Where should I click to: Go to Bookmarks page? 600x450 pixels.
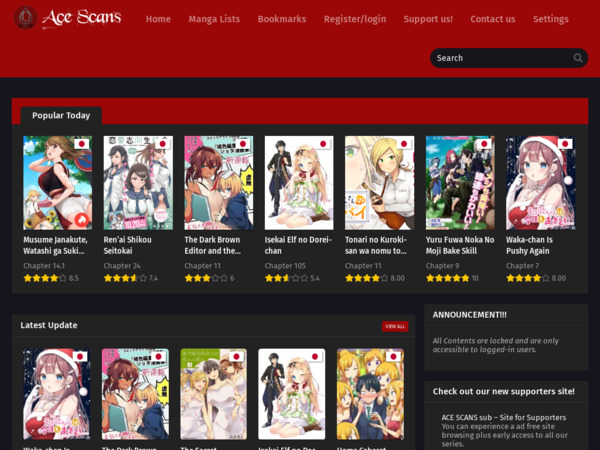coord(282,19)
